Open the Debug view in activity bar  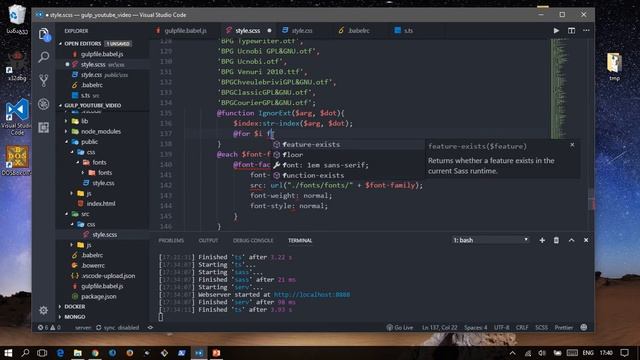click(44, 104)
